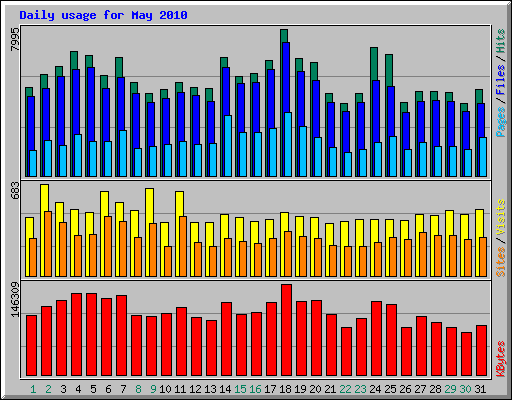Click day 7 on the x-axis
This screenshot has width=512, height=400.
pos(123,389)
